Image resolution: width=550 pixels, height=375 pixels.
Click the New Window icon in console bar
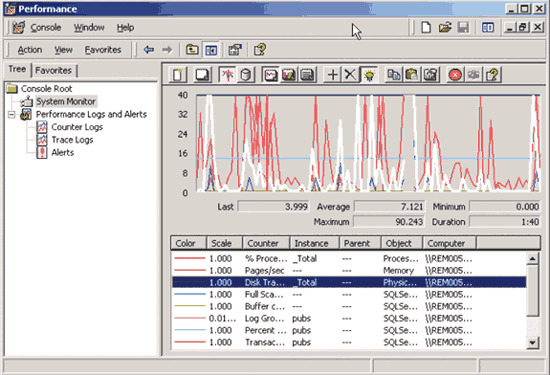click(x=488, y=27)
